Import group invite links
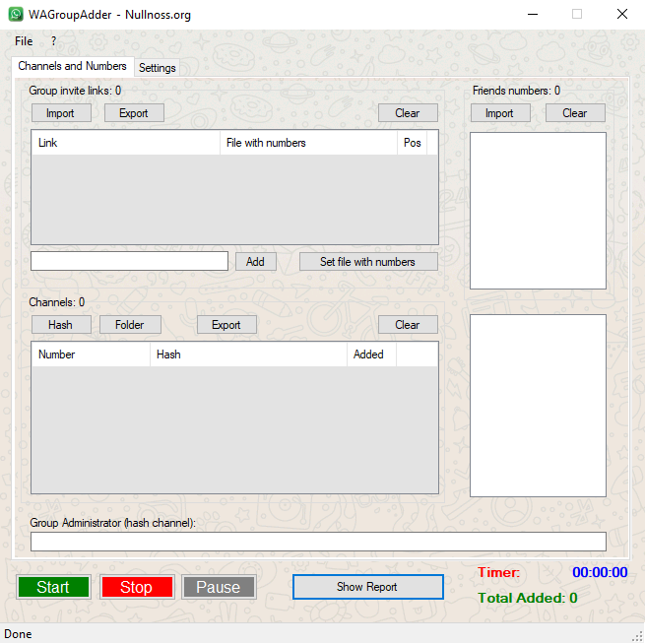This screenshot has height=644, width=645. click(x=60, y=113)
